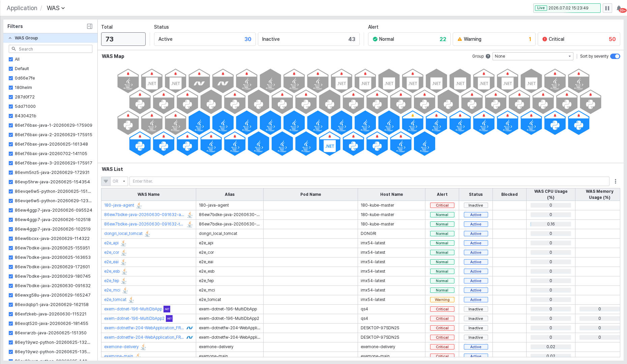Click the WAS List filter icon

(x=106, y=181)
